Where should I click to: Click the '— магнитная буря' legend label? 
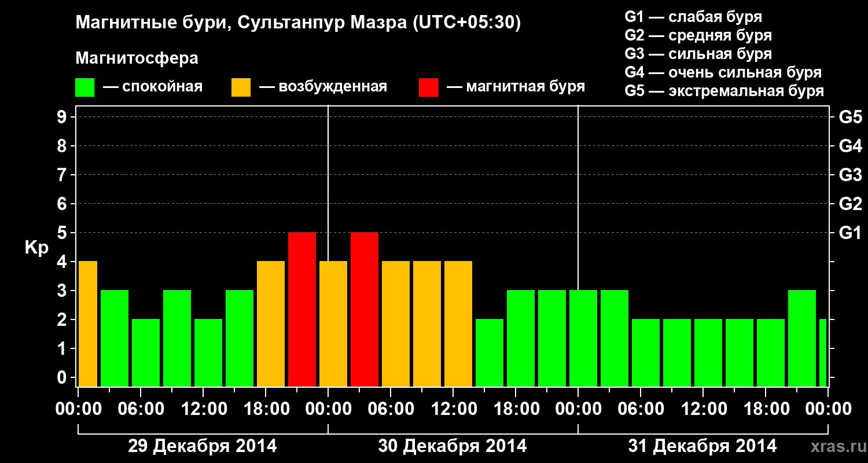click(x=516, y=87)
